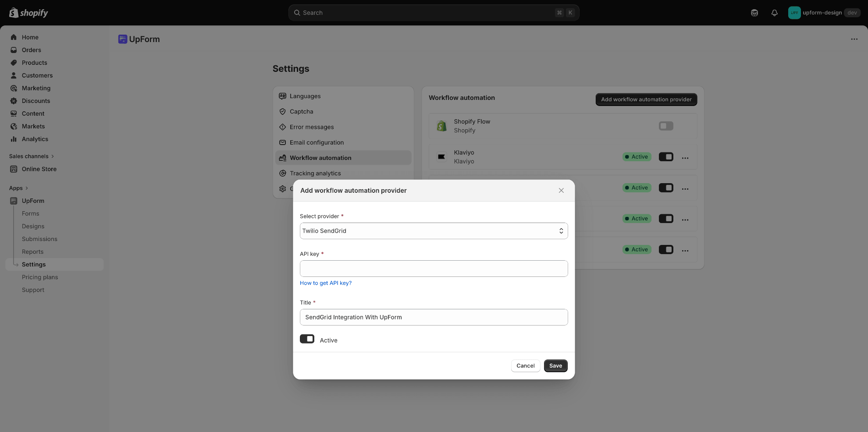The image size is (868, 432).
Task: Open the Select provider dropdown
Action: coord(434,231)
